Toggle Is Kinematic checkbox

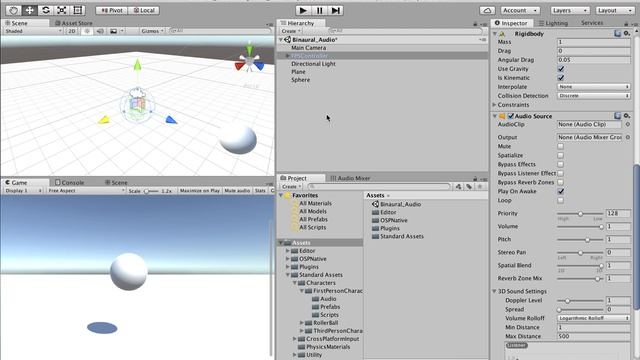tap(561, 78)
